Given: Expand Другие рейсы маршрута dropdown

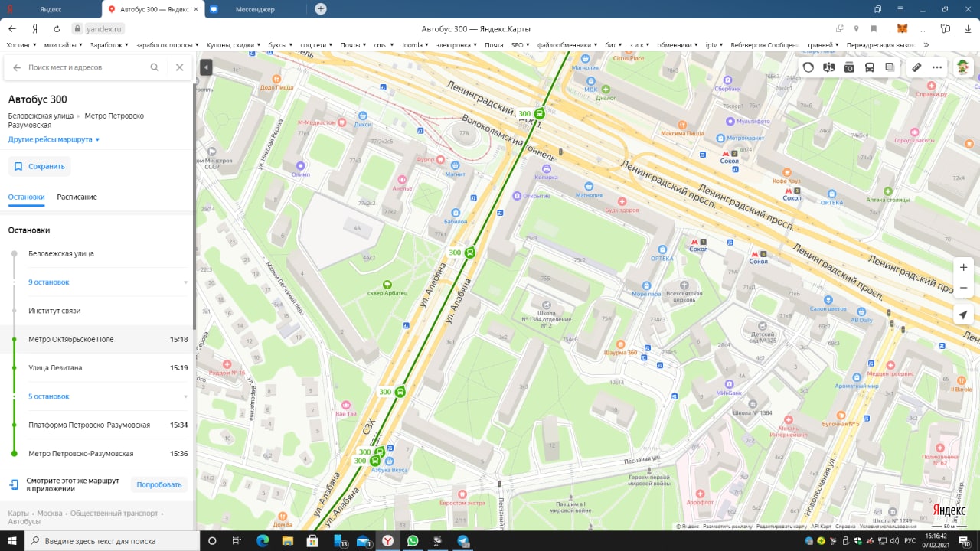Looking at the screenshot, I should coord(54,139).
